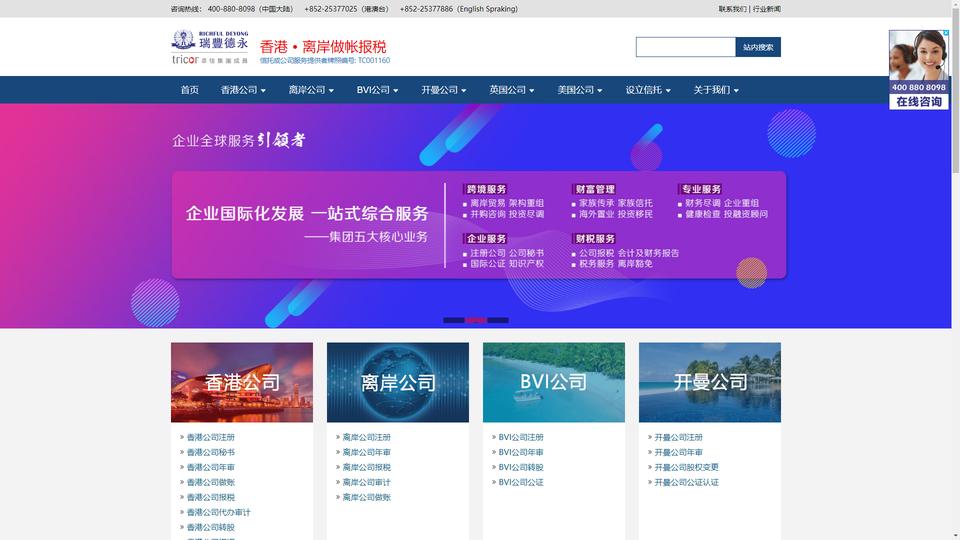Expand the 英国公司 navigation dropdown
960x540 pixels.
[511, 90]
